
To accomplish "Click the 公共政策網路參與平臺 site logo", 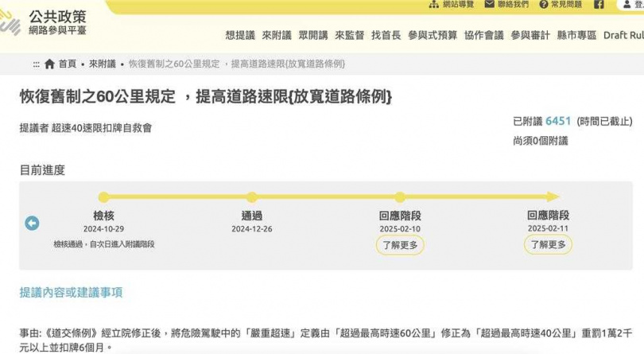I will [x=43, y=22].
